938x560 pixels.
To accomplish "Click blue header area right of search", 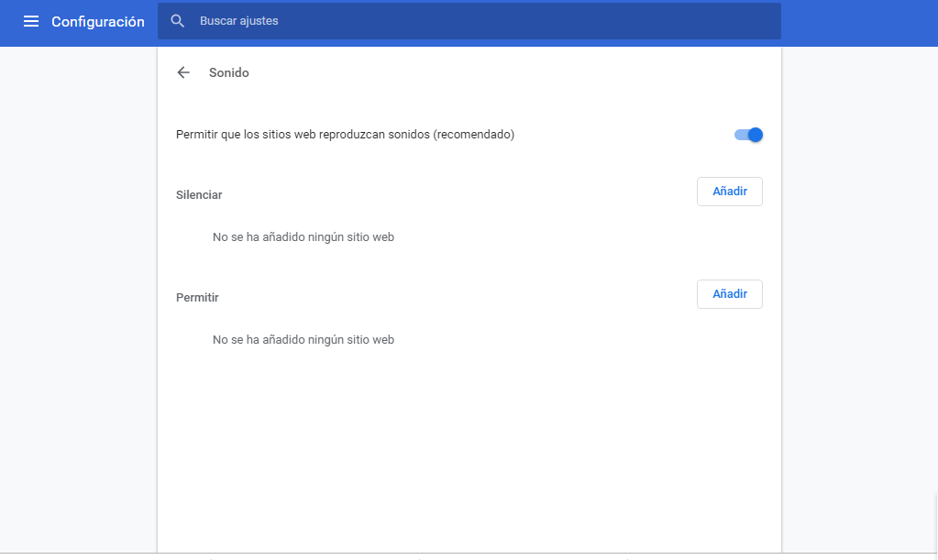I will click(857, 23).
